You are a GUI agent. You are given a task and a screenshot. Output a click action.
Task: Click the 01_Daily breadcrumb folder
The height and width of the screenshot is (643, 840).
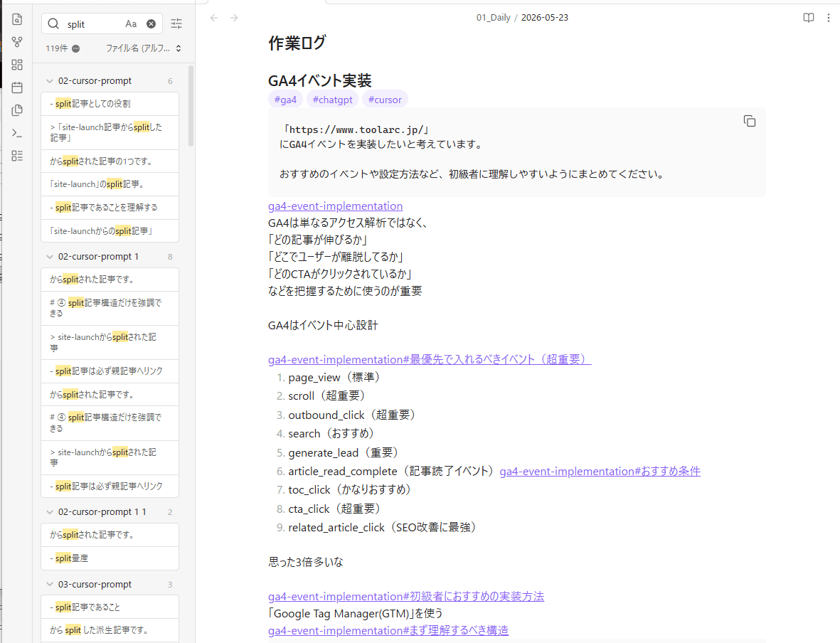pyautogui.click(x=494, y=18)
